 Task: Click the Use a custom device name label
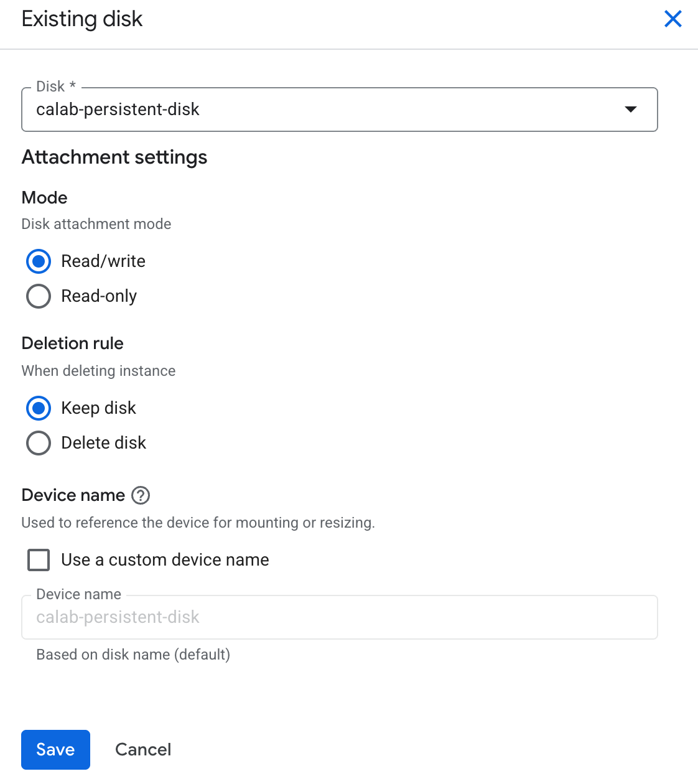pyautogui.click(x=165, y=560)
